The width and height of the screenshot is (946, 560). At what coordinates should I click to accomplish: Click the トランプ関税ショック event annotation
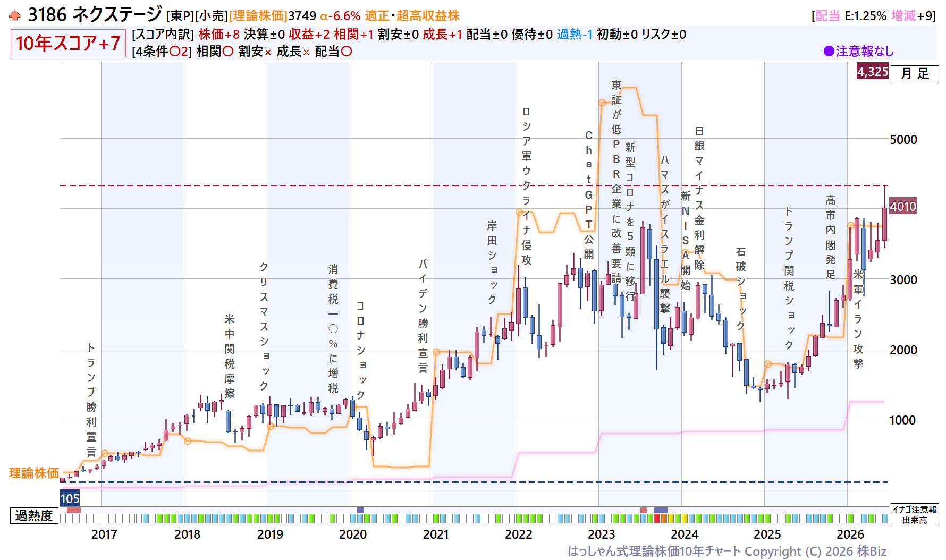coord(789,278)
